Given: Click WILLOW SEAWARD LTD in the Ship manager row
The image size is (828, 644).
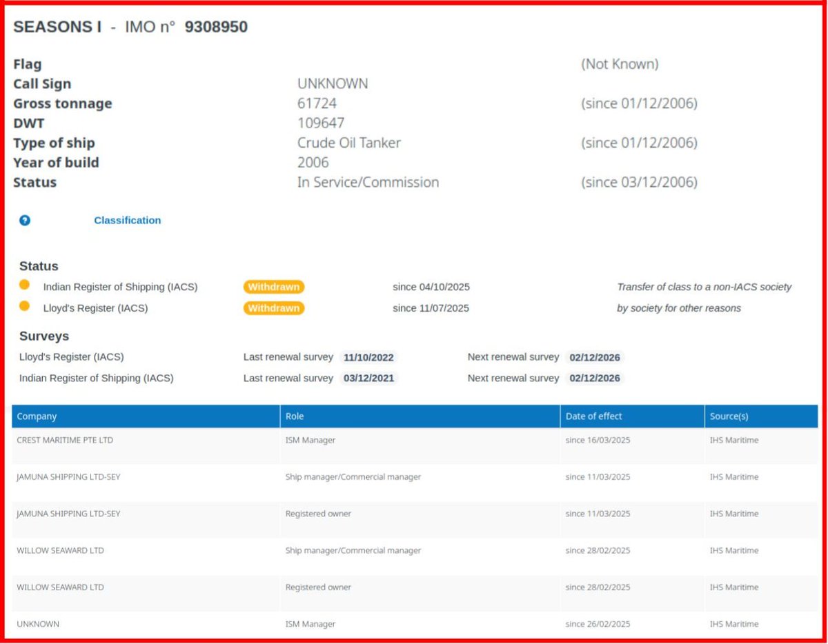Looking at the screenshot, I should [x=61, y=551].
